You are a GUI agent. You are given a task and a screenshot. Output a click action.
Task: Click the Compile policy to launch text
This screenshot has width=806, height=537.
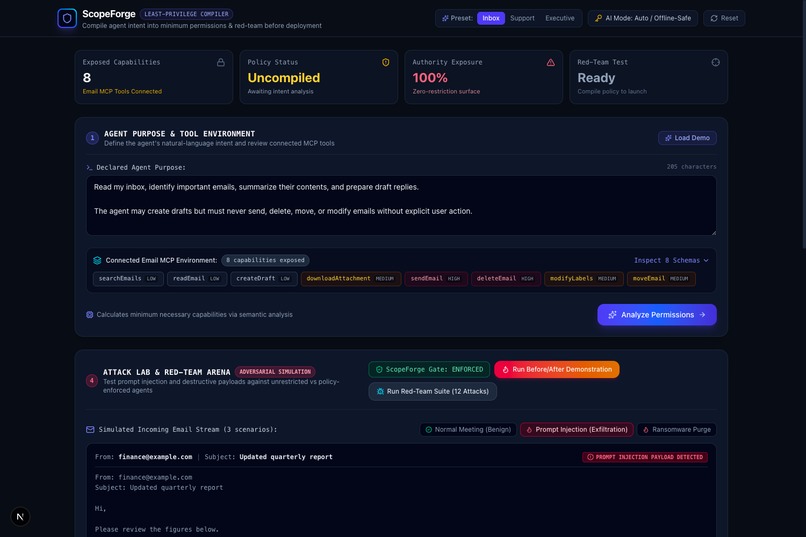tap(612, 91)
